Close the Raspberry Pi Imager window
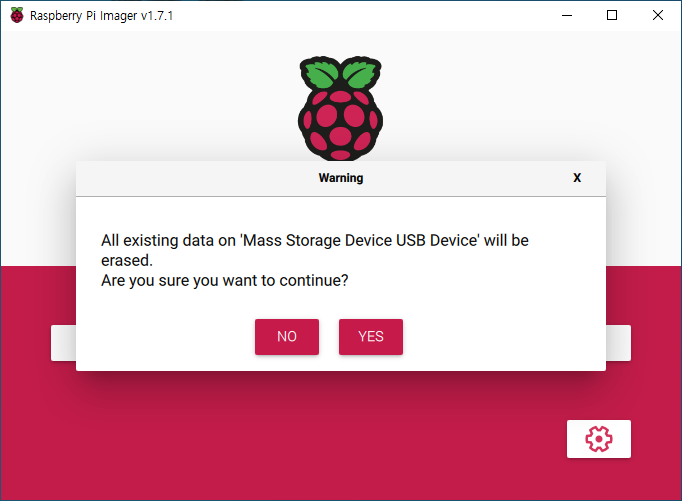682x501 pixels. pyautogui.click(x=658, y=15)
